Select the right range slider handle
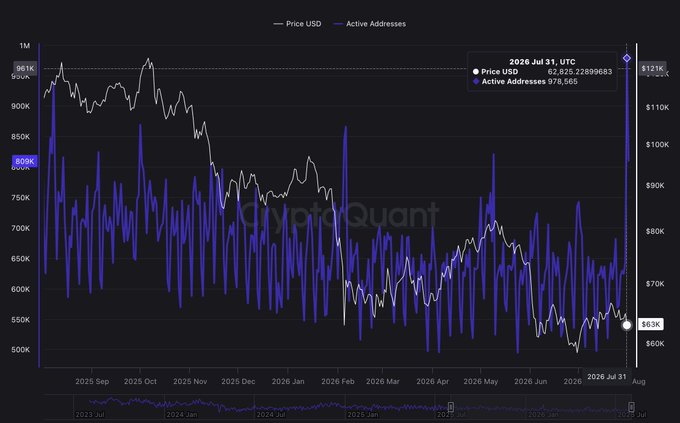Image resolution: width=680 pixels, height=423 pixels. [631, 407]
